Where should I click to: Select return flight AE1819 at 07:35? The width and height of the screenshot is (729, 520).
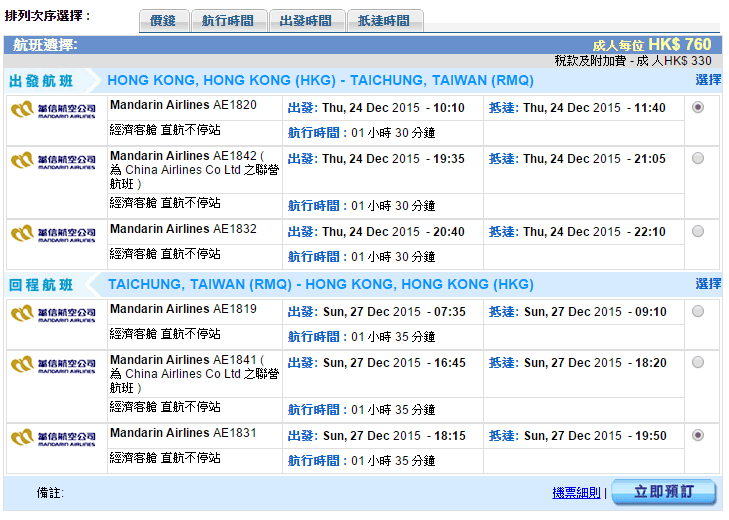[697, 311]
